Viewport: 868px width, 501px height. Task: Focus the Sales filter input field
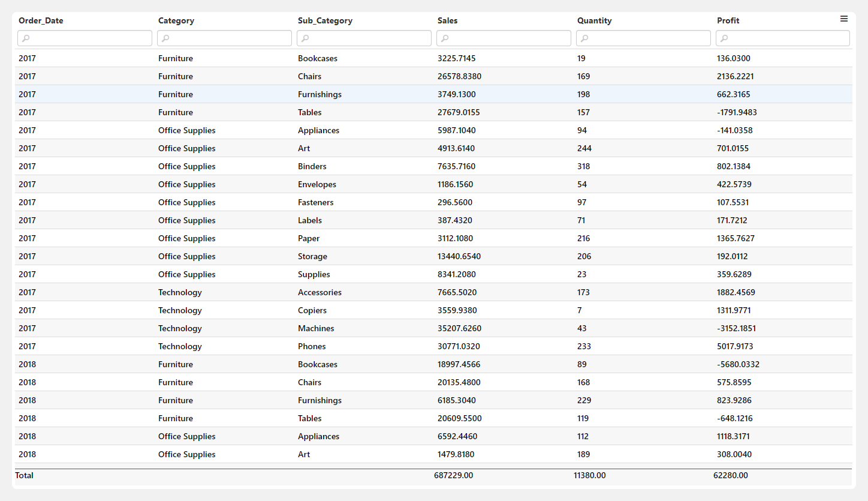coord(510,38)
